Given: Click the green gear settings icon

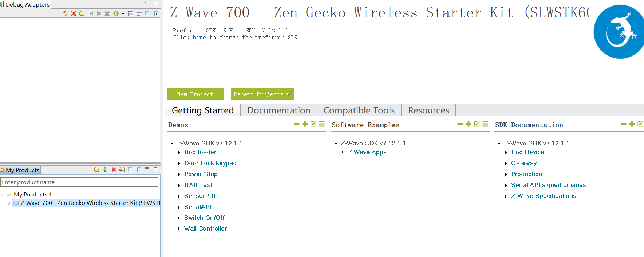Looking at the screenshot, I should pyautogui.click(x=116, y=13).
